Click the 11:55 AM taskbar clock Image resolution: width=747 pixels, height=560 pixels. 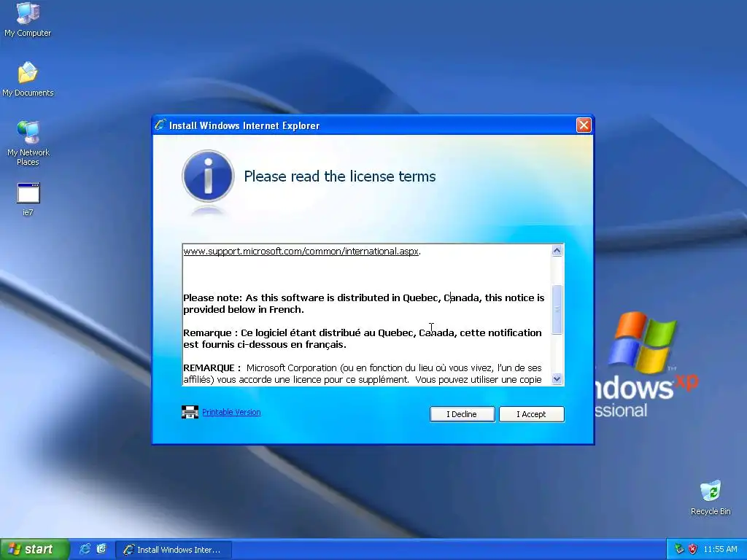[720, 550]
